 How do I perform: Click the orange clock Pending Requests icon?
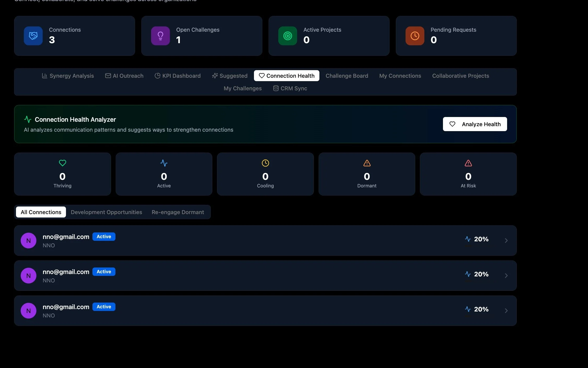click(x=415, y=36)
